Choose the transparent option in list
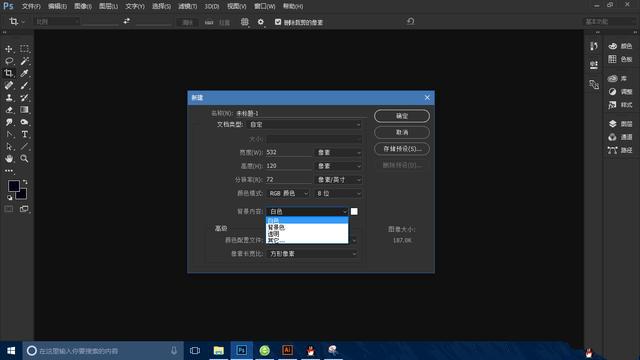This screenshot has width=640, height=360. (307, 234)
